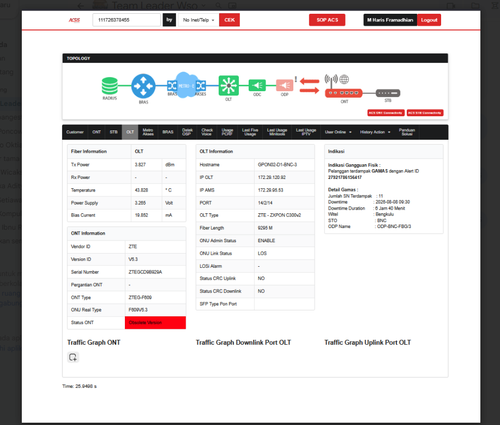Expand the History Action dropdown menu

click(375, 132)
